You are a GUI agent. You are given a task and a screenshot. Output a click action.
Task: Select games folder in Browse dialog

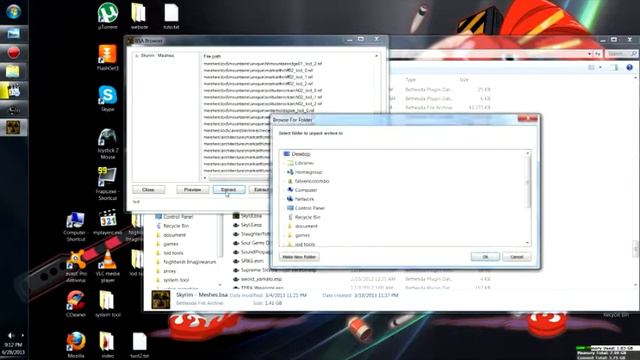click(302, 235)
